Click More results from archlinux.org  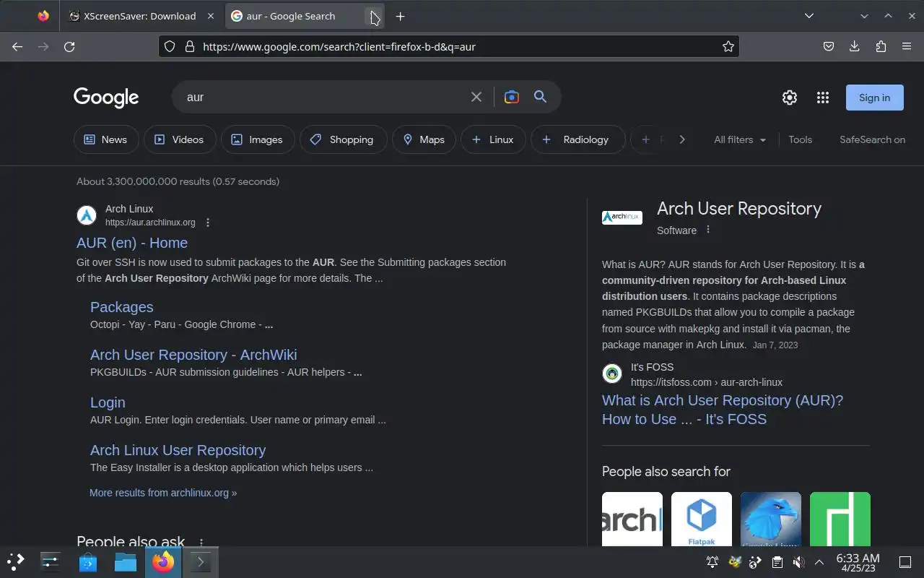[163, 493]
